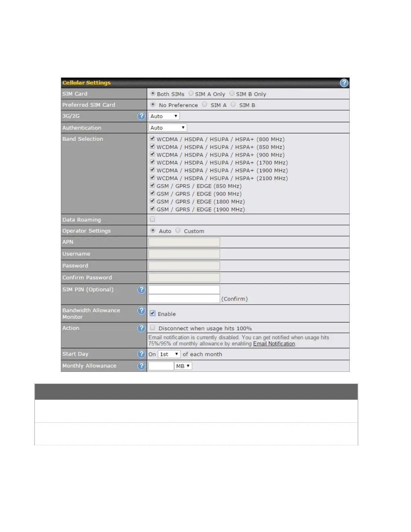The width and height of the screenshot is (411, 532).
Task: Toggle GSM / GPRS / EDGE 1900 MHz
Action: (x=152, y=209)
